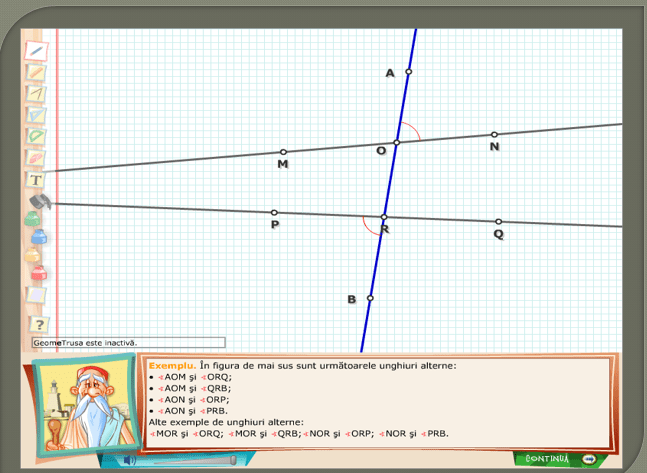Image resolution: width=647 pixels, height=473 pixels.
Task: Click the blank paper sheet tool
Action: (x=37, y=295)
